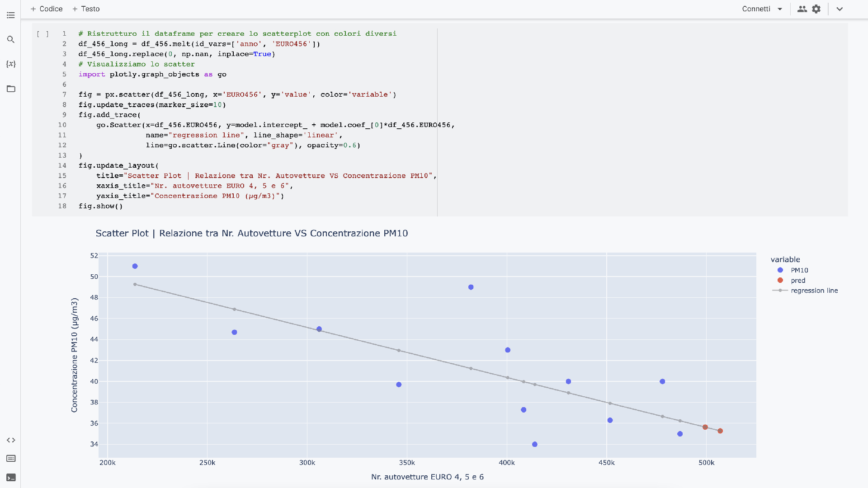This screenshot has width=868, height=488.
Task: Open the variables inspector panel
Action: pos(11,64)
